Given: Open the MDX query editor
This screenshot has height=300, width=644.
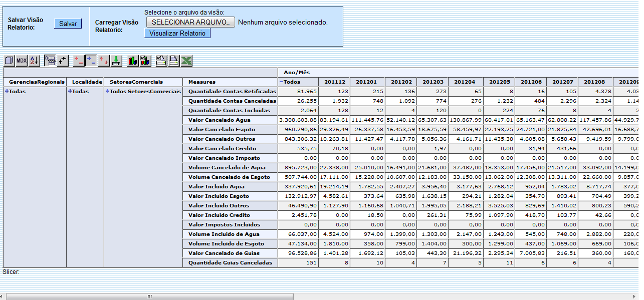Looking at the screenshot, I should tap(22, 61).
